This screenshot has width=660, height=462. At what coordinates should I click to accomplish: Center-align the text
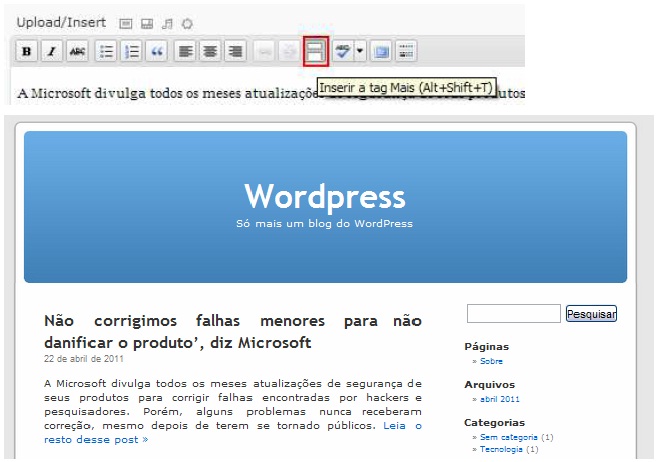210,51
